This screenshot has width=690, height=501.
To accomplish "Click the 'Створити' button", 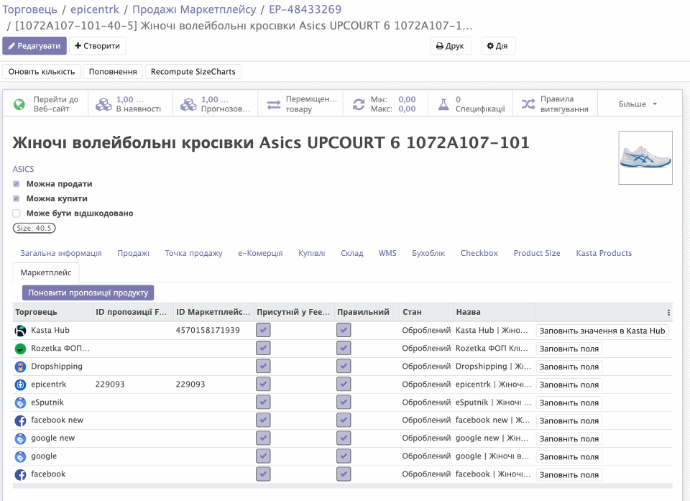I will (x=97, y=46).
